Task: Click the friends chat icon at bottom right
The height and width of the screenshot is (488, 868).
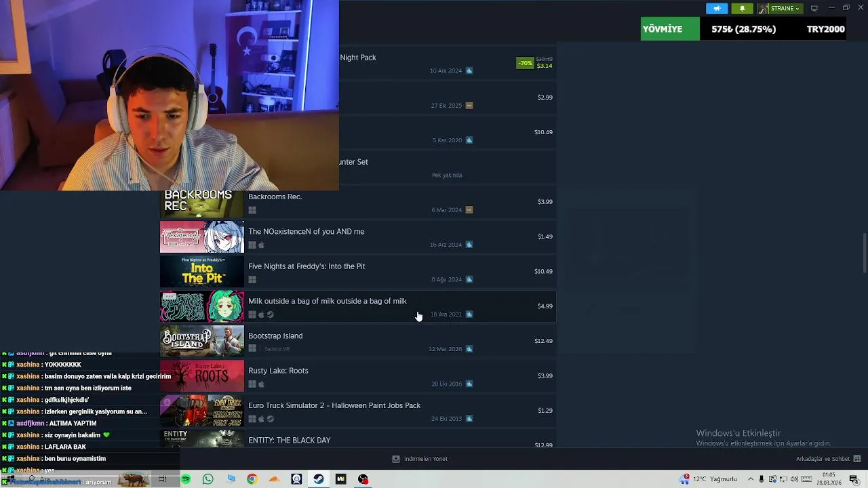Action: coord(857,459)
